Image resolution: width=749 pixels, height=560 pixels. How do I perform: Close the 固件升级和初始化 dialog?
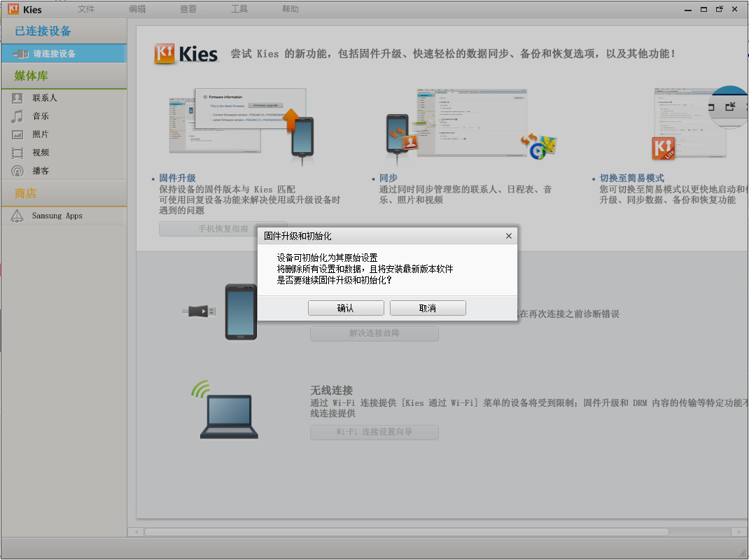click(509, 236)
